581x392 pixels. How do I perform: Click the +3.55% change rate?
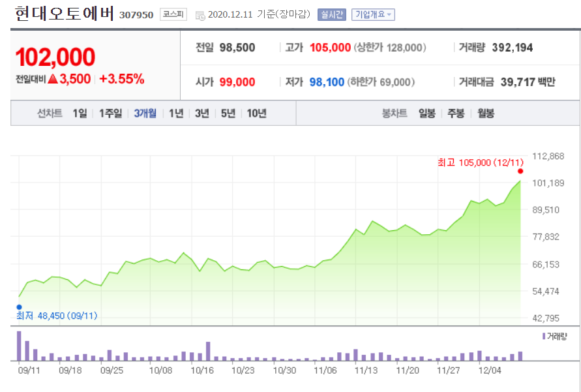(x=121, y=79)
